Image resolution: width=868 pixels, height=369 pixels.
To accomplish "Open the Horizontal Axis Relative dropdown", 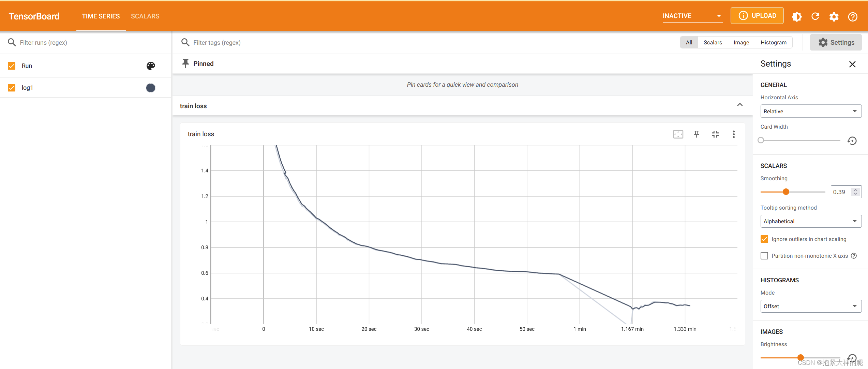I will click(811, 111).
